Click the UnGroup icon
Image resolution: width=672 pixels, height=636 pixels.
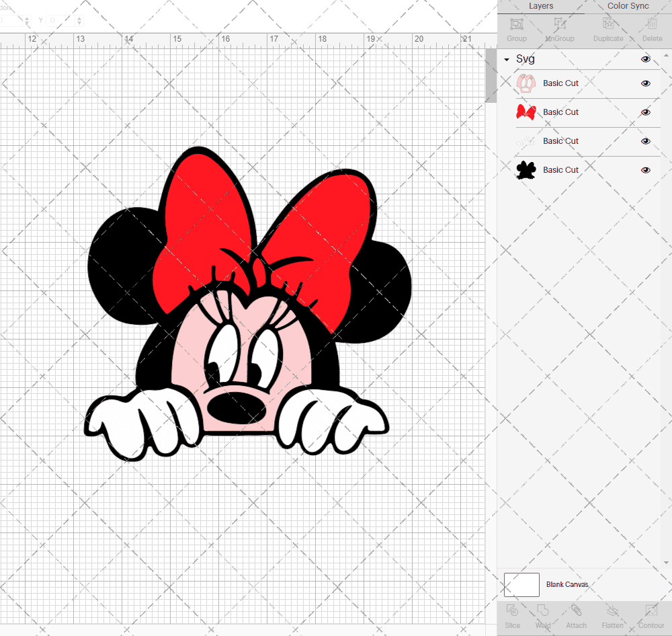pos(560,24)
